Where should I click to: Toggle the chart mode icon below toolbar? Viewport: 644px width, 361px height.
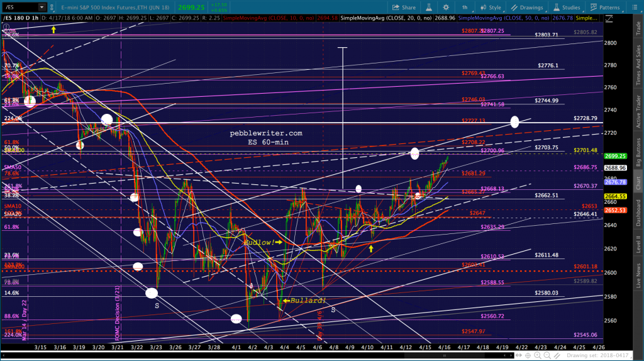(x=609, y=19)
